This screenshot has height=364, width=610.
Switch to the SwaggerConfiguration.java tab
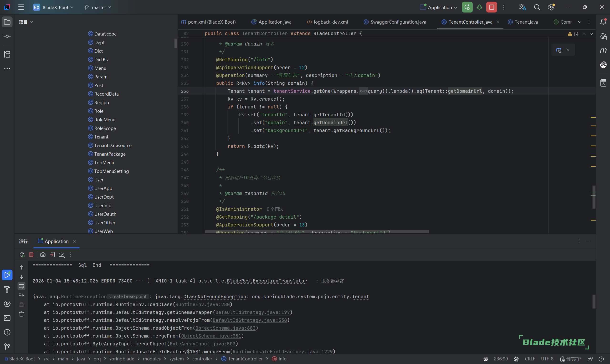(x=398, y=22)
